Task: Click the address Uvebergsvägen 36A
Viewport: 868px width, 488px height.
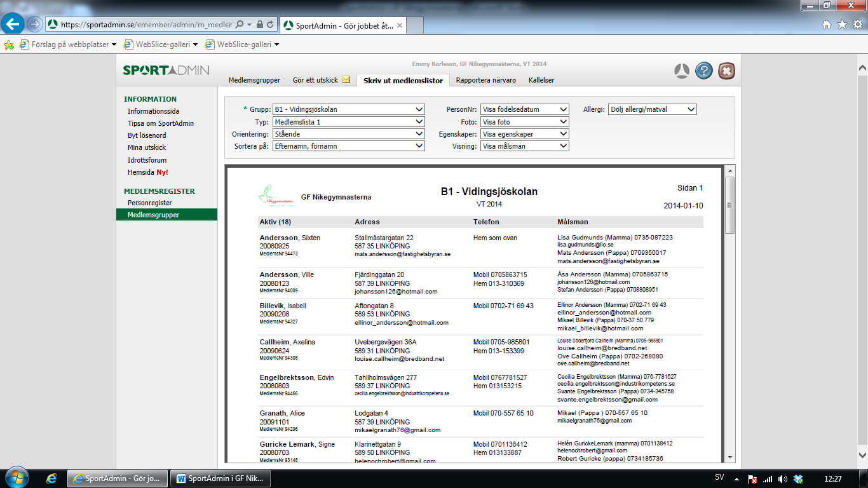Action: 386,342
